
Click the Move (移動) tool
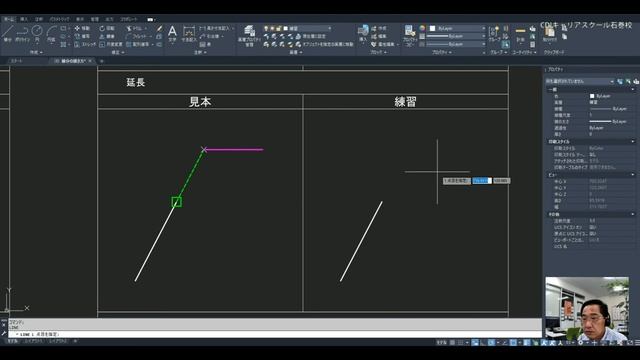[x=82, y=29]
